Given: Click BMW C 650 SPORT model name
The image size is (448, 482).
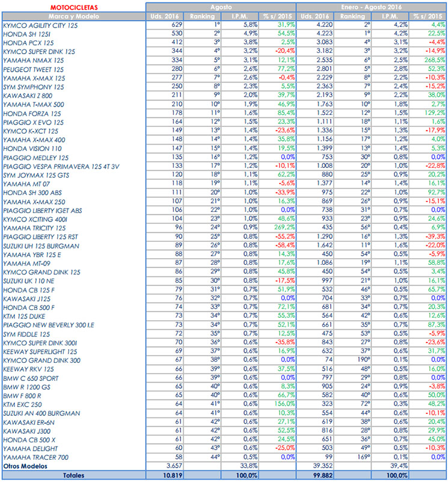Looking at the screenshot, I should pos(31,378).
